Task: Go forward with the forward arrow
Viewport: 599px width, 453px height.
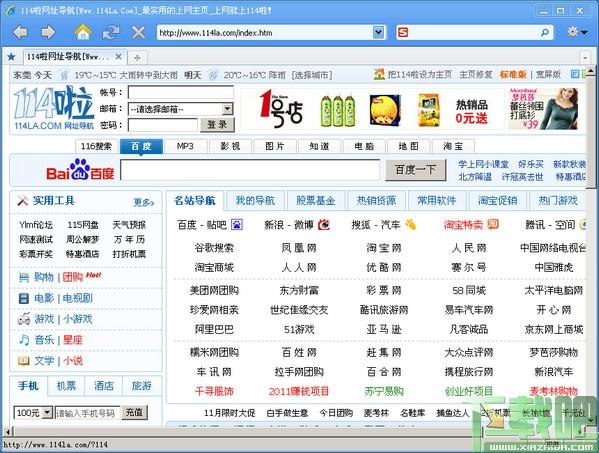Action: click(x=48, y=32)
